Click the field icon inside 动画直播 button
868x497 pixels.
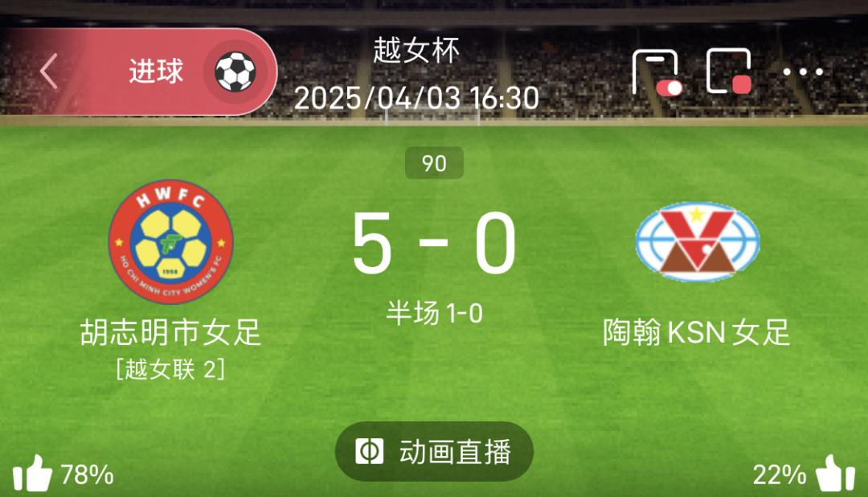click(369, 452)
